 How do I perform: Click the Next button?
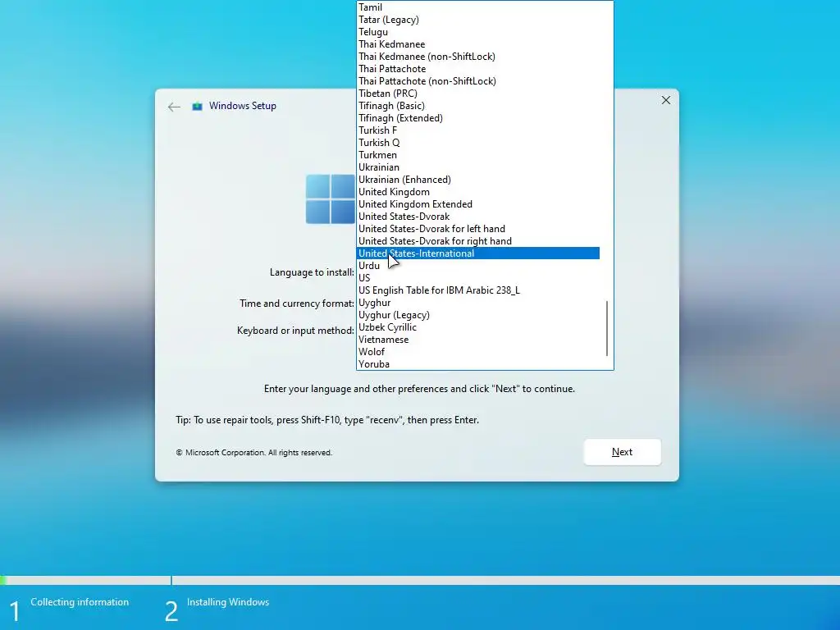(x=622, y=452)
